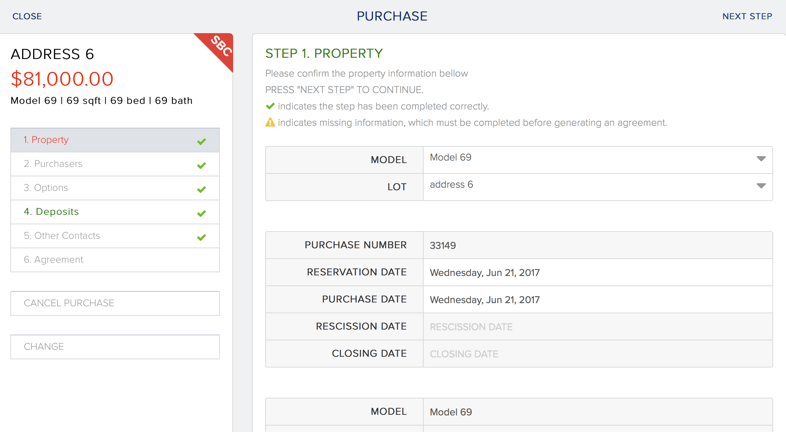Expand the Lot dropdown arrow
The height and width of the screenshot is (432, 786).
point(761,186)
